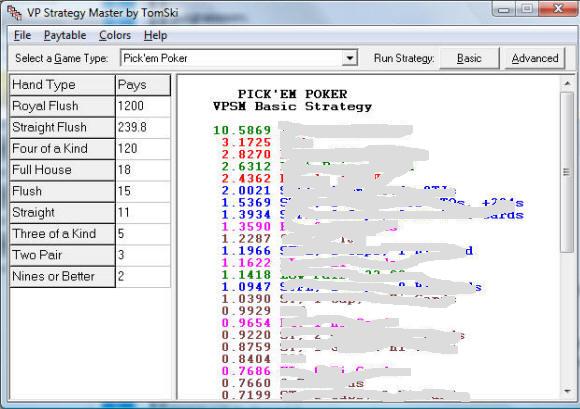Screen dimensions: 580x409
Task: Click the strategy value 0.9654
Action: pos(246,323)
